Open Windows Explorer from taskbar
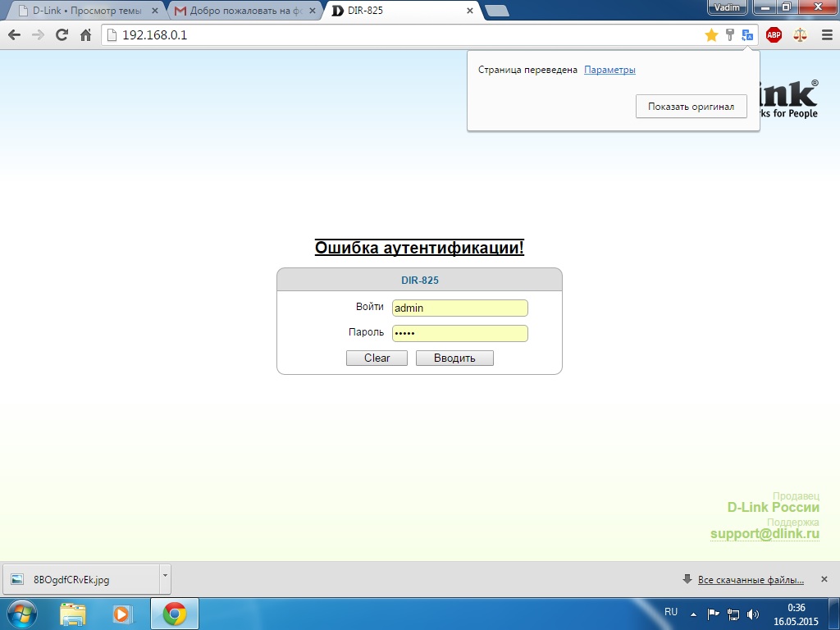The width and height of the screenshot is (840, 630). pyautogui.click(x=73, y=614)
